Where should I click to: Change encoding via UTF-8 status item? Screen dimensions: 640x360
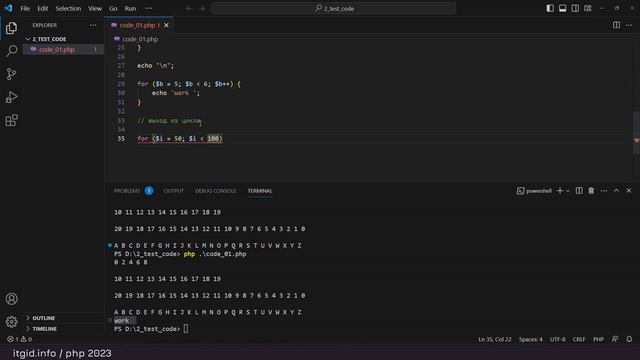coord(558,339)
